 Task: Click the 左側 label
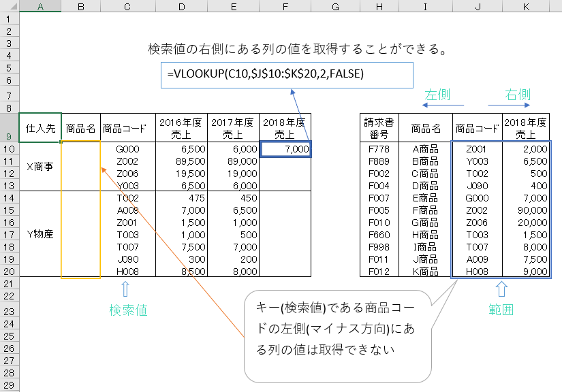pos(437,95)
